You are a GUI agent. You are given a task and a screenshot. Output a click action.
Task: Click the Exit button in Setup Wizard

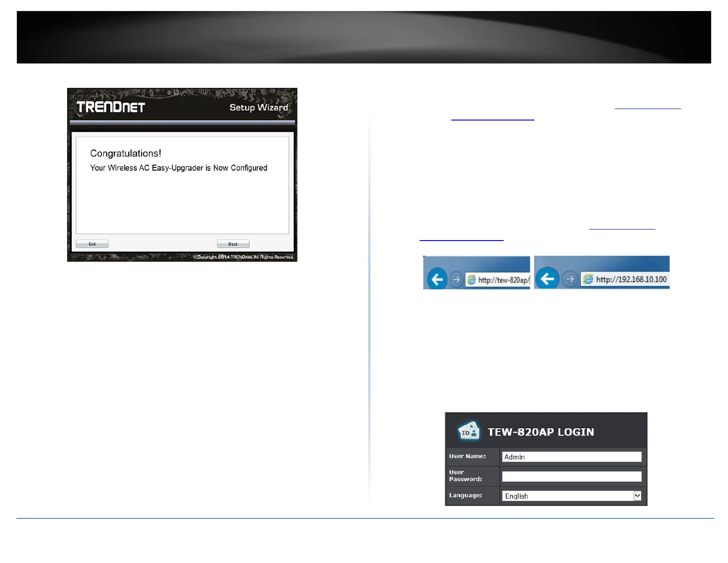point(92,244)
